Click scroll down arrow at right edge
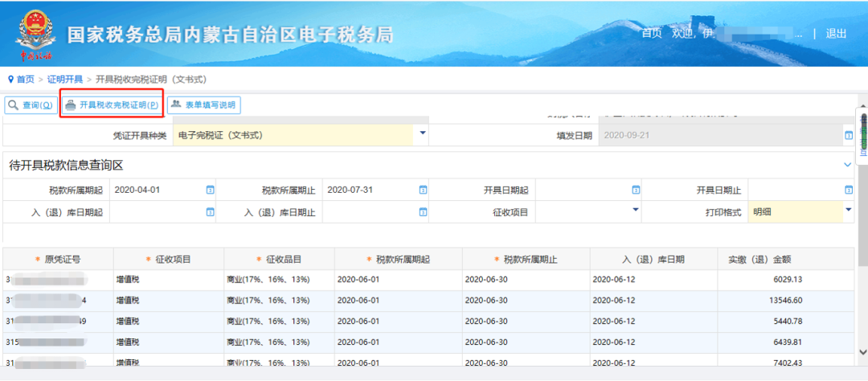 tap(862, 351)
